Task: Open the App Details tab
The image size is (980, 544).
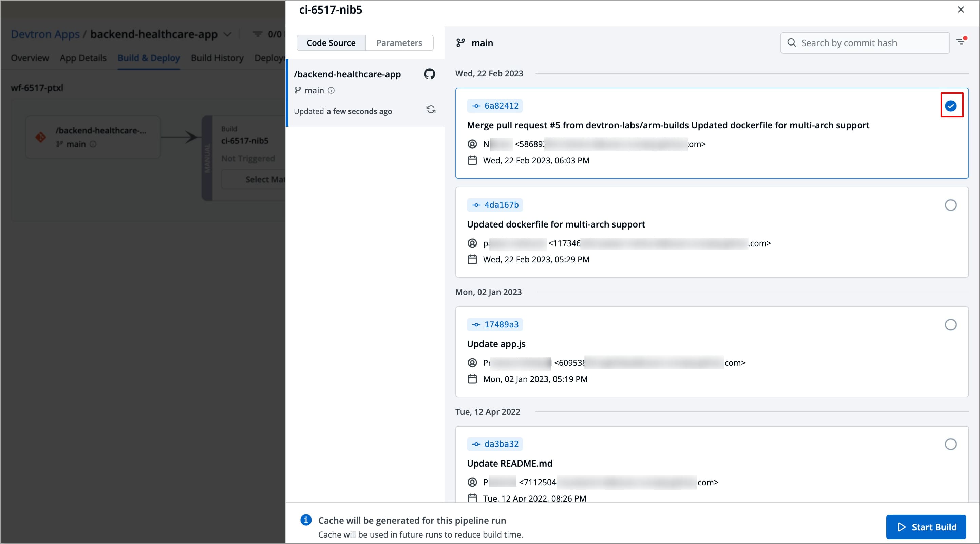Action: pyautogui.click(x=83, y=58)
